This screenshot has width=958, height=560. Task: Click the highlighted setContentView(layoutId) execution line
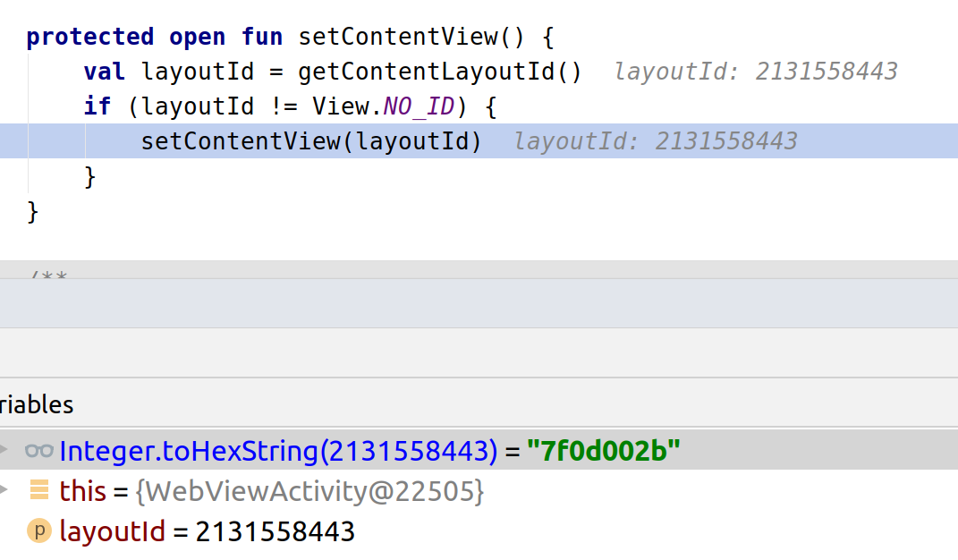click(310, 141)
